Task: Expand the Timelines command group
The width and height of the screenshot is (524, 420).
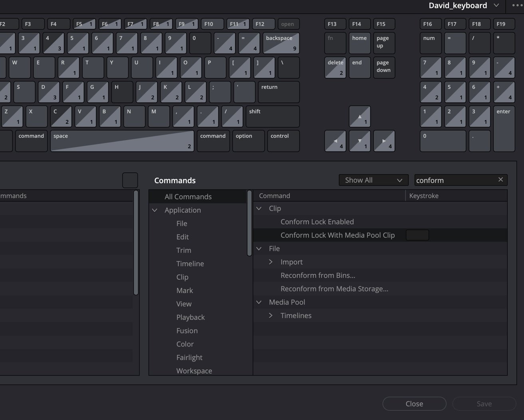Action: [271, 316]
